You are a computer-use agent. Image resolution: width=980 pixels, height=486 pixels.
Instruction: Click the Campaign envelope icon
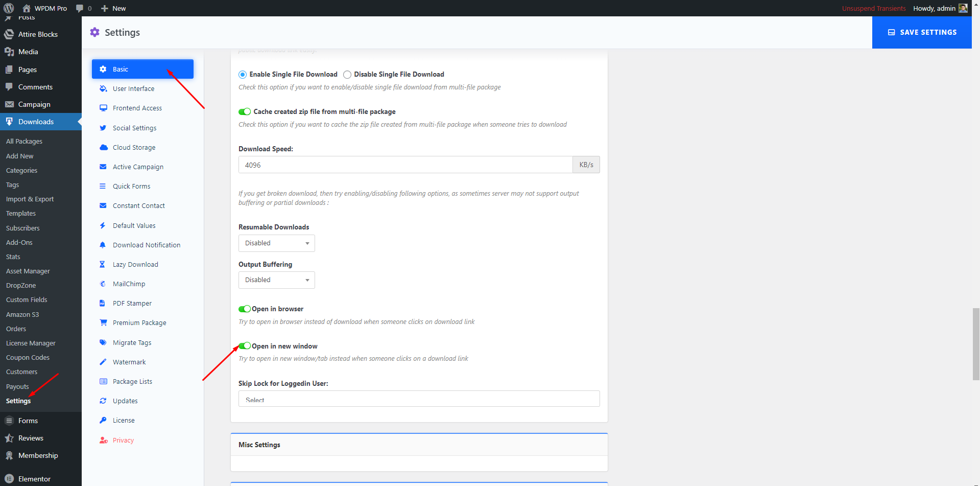[x=9, y=104]
